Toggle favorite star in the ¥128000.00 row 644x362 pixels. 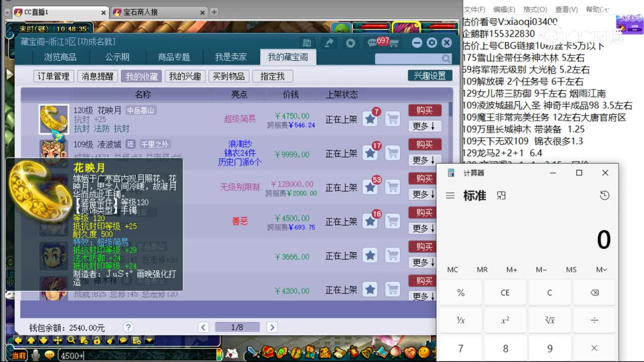click(x=370, y=187)
